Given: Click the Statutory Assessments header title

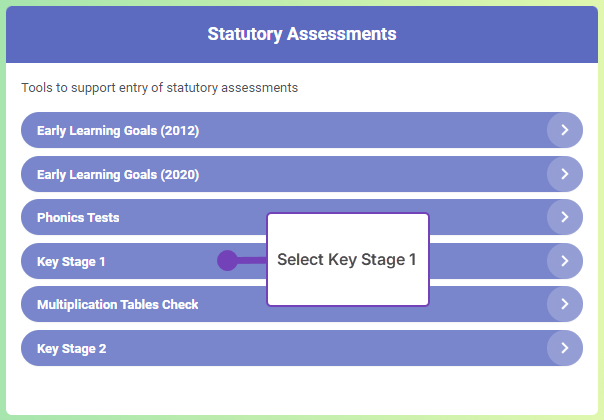Looking at the screenshot, I should point(302,34).
